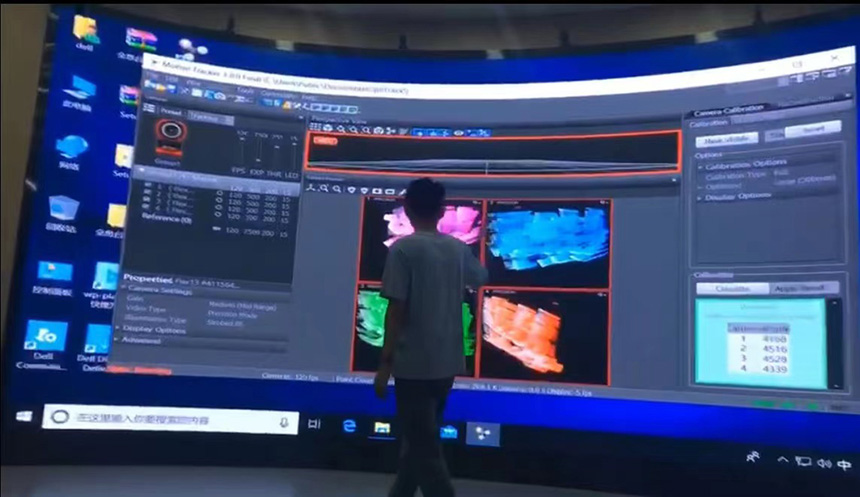This screenshot has width=860, height=497.
Task: Select the orange camera preview view
Action: tap(543, 336)
